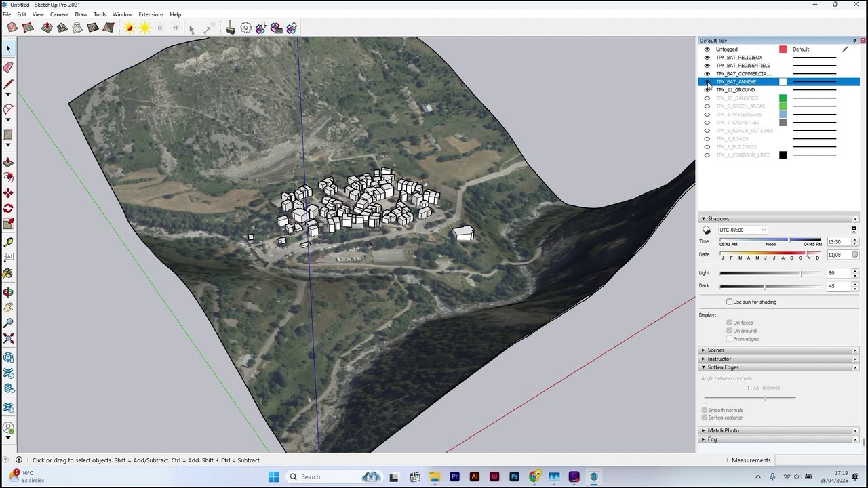Activate the Move tool
Viewport: 868px width, 488px height.
click(8, 193)
